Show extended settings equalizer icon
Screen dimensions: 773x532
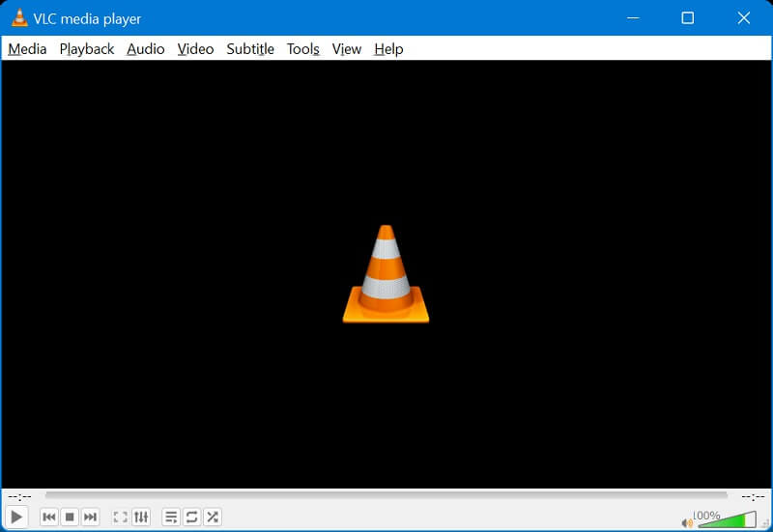[141, 517]
